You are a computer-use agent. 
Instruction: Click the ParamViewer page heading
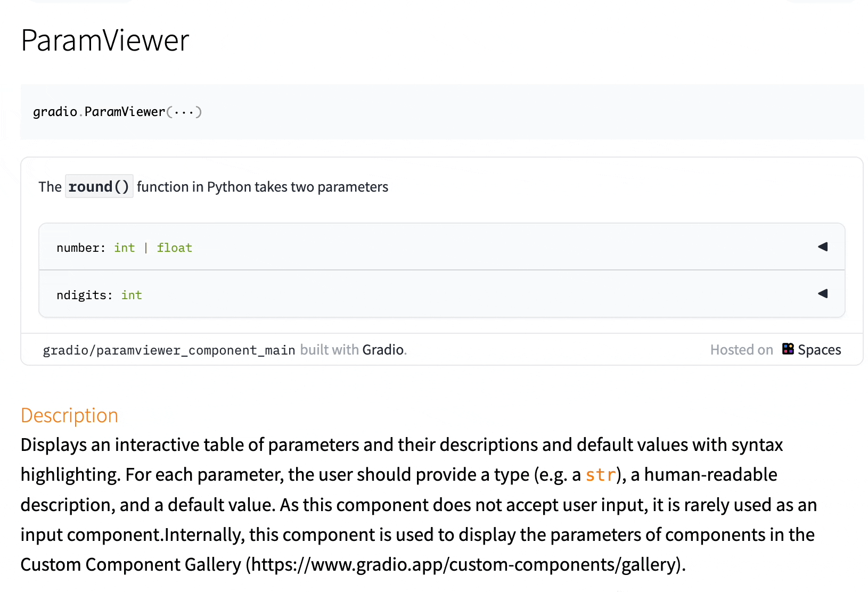(105, 40)
